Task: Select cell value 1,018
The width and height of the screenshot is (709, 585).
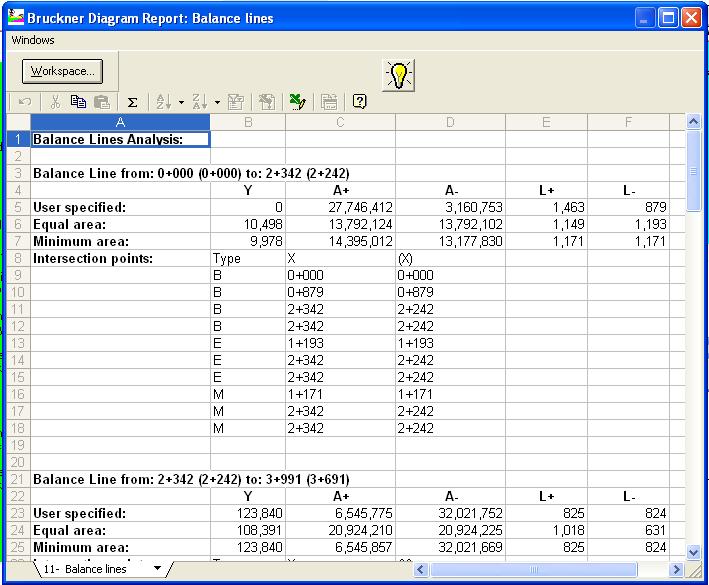Action: tap(546, 530)
